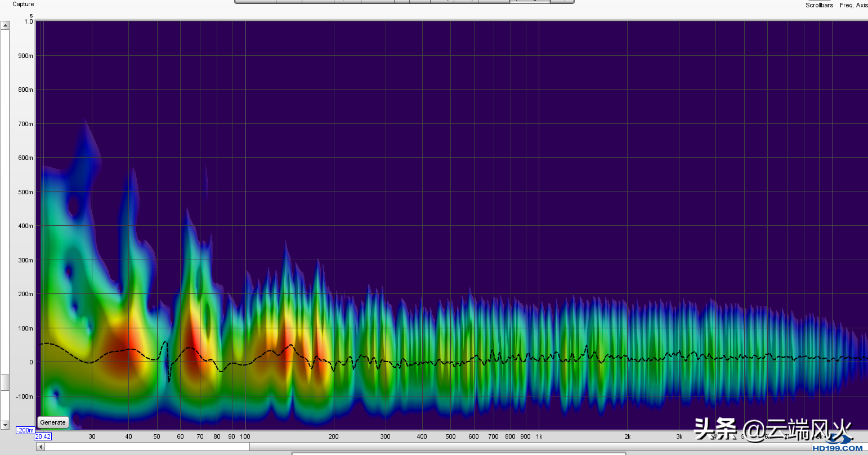The width and height of the screenshot is (868, 455).
Task: Click the vertical scrollbar down arrow
Action: 5,425
